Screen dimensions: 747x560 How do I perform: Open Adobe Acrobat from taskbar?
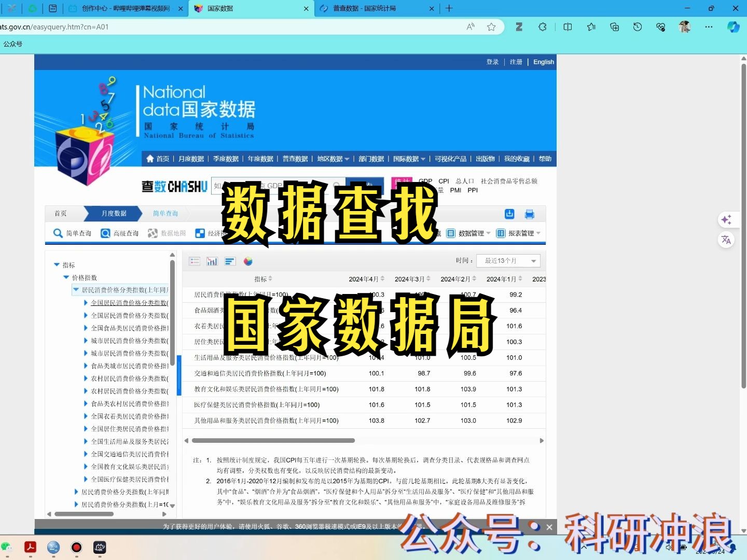(x=30, y=547)
